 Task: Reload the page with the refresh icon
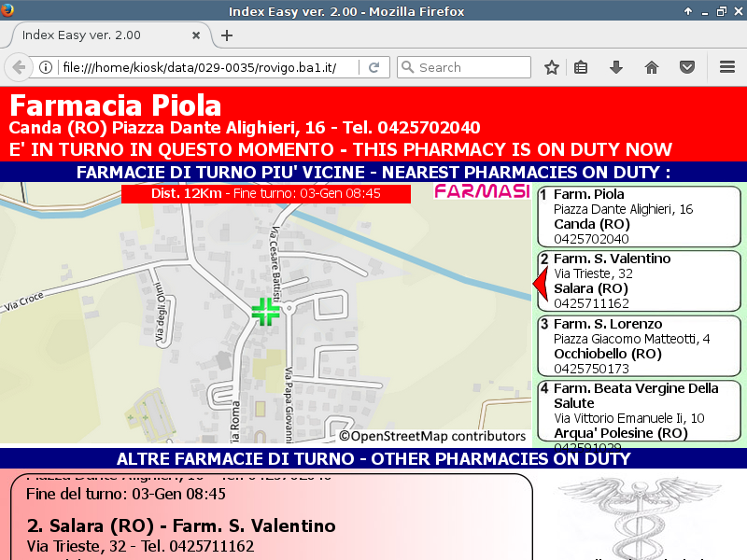coord(373,67)
